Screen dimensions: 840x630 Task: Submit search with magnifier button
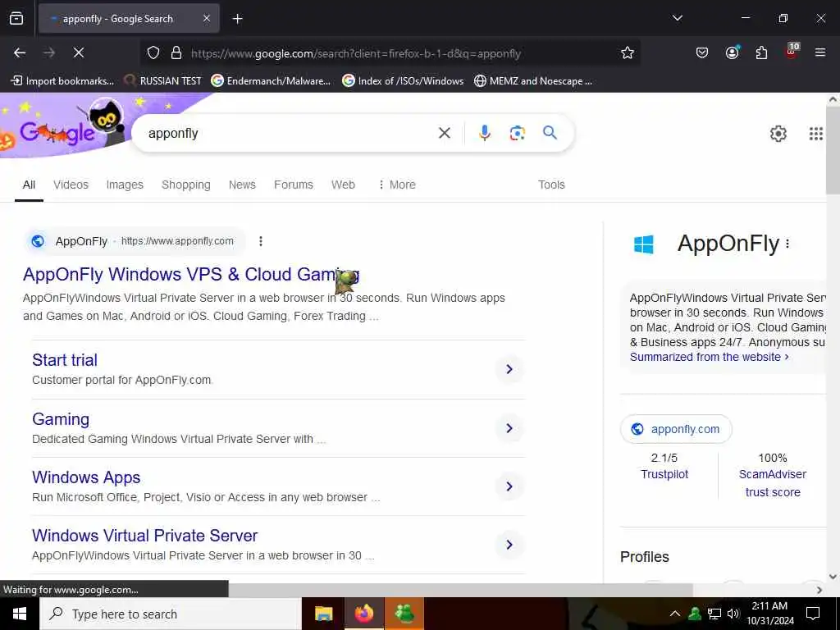click(x=550, y=133)
